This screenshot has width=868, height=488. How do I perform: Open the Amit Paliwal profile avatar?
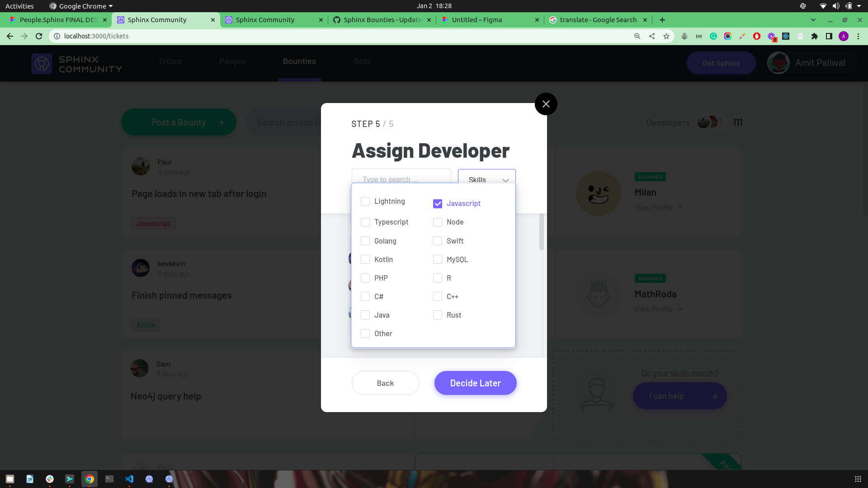778,63
